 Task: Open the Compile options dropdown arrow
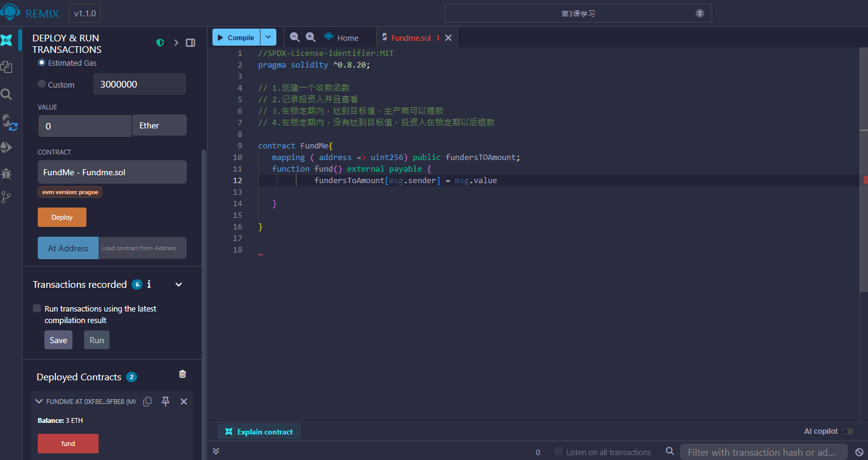(x=268, y=37)
